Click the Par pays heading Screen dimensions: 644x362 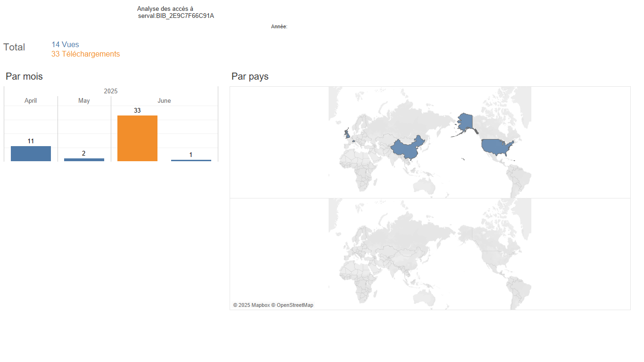click(250, 76)
